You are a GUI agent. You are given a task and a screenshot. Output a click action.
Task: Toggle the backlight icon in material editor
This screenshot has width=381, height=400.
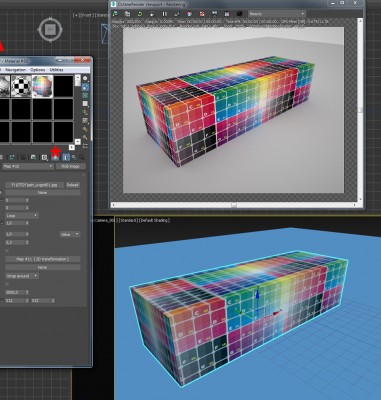[85, 87]
